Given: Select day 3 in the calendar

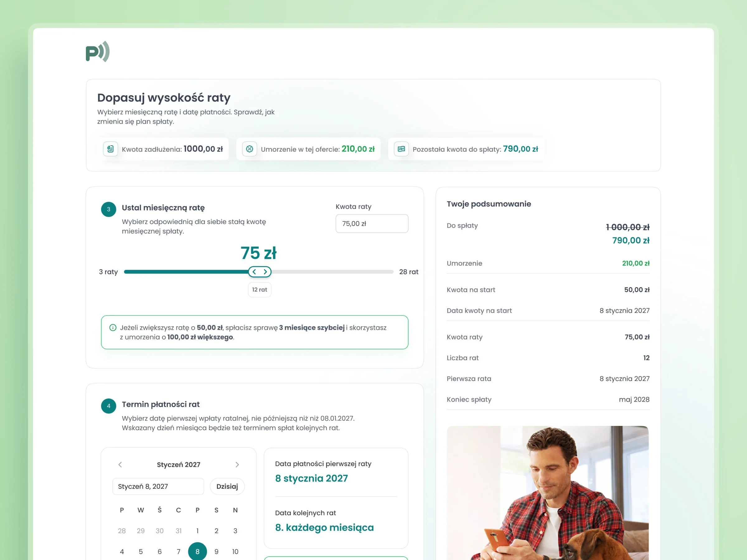Looking at the screenshot, I should click(x=235, y=531).
